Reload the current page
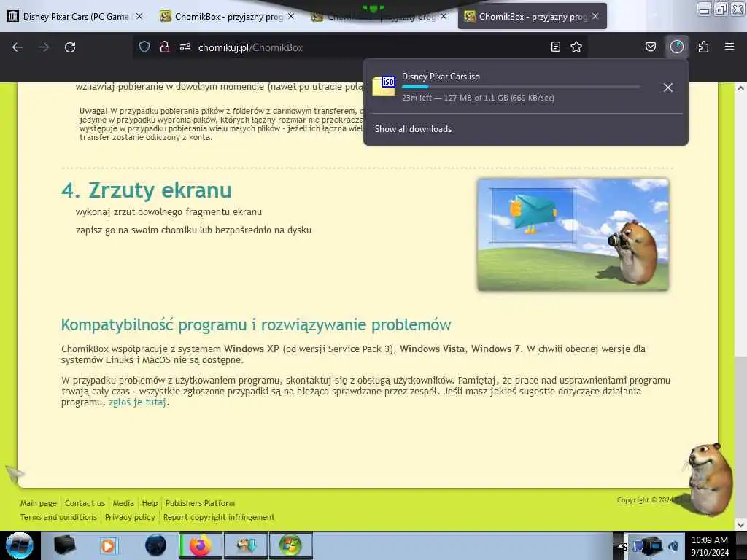The width and height of the screenshot is (747, 560). [x=70, y=47]
